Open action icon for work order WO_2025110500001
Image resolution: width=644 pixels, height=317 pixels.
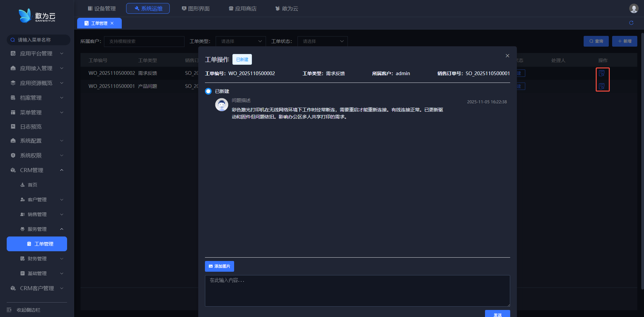click(602, 86)
